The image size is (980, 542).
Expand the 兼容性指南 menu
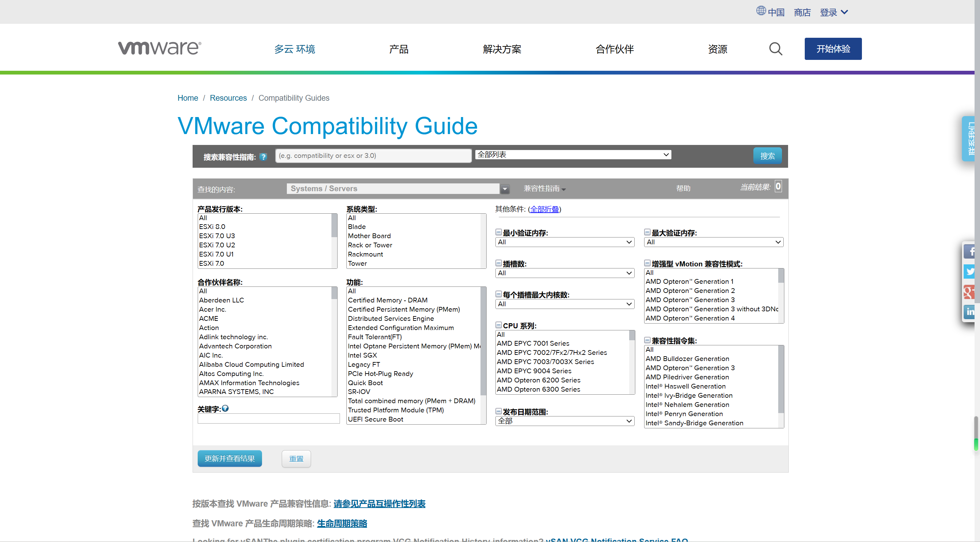(x=544, y=188)
